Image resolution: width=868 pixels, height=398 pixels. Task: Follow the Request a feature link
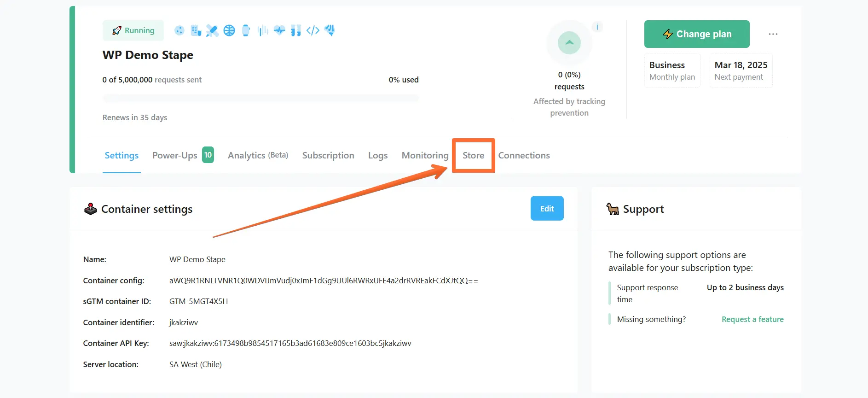[752, 319]
